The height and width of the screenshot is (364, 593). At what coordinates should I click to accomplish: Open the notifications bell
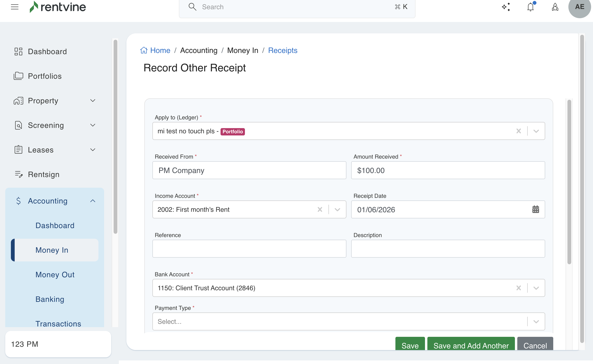coord(531,7)
